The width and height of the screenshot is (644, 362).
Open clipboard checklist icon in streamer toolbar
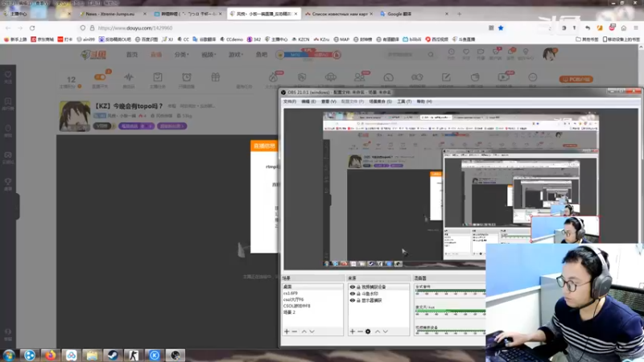pos(158,77)
